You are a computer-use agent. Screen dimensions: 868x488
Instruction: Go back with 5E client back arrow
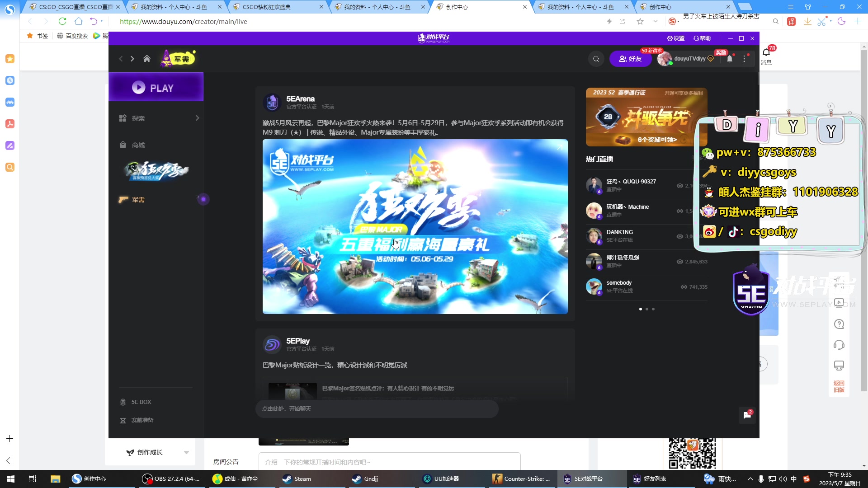(121, 59)
